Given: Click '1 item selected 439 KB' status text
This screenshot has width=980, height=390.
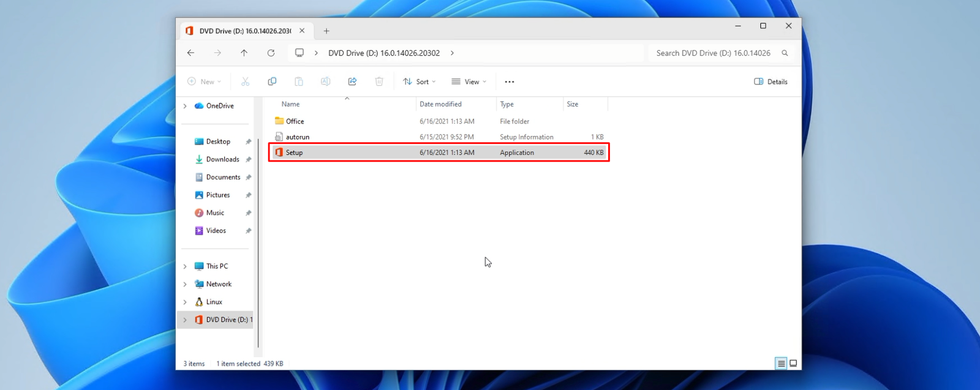Looking at the screenshot, I should [x=249, y=364].
